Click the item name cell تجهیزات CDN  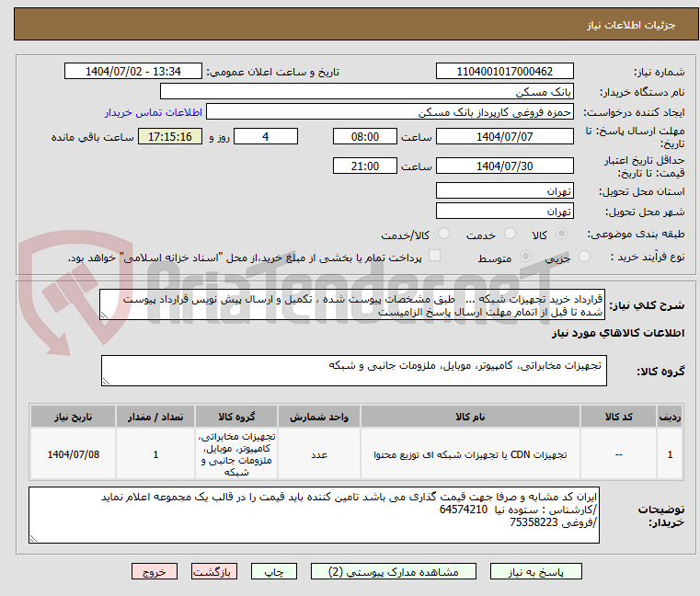pos(470,454)
